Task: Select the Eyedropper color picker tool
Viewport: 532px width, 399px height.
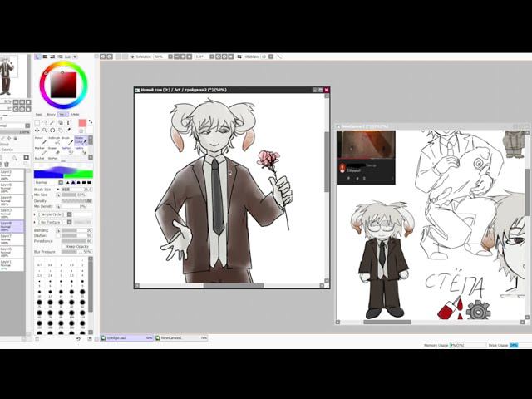Action: click(x=68, y=131)
